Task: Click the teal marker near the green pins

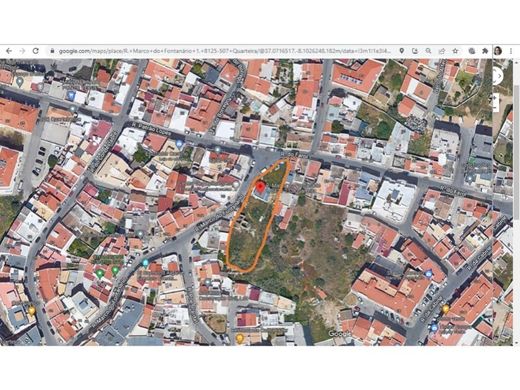Action: tap(145, 263)
